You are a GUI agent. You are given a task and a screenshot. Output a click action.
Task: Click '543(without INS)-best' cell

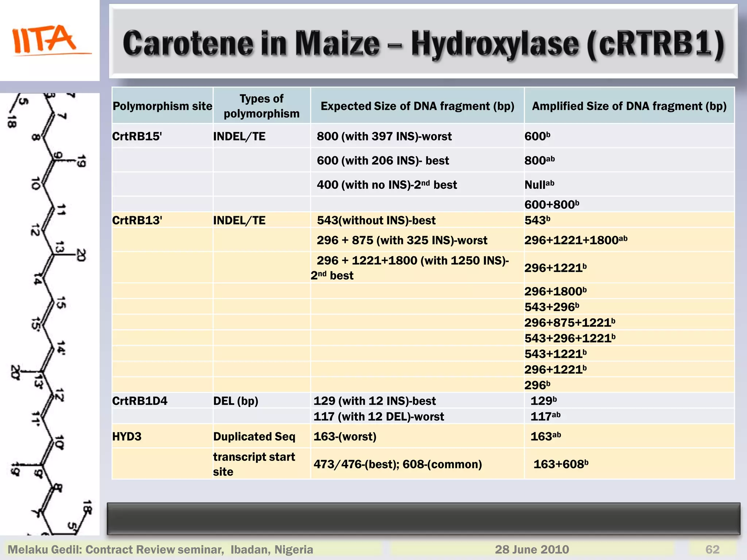click(417, 220)
